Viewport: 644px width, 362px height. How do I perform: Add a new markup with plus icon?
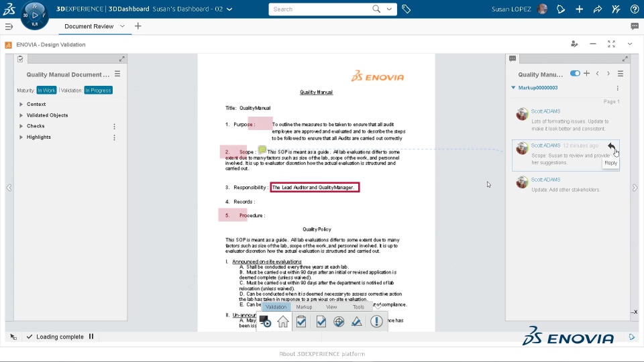tap(586, 74)
